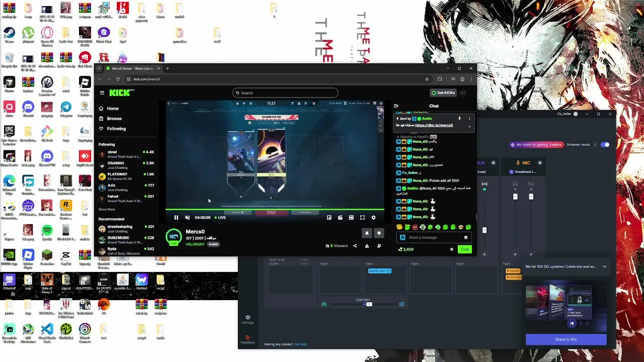Viewport: 644px width, 362px height.
Task: Unpin the BotRix pinned message
Action: [459, 119]
